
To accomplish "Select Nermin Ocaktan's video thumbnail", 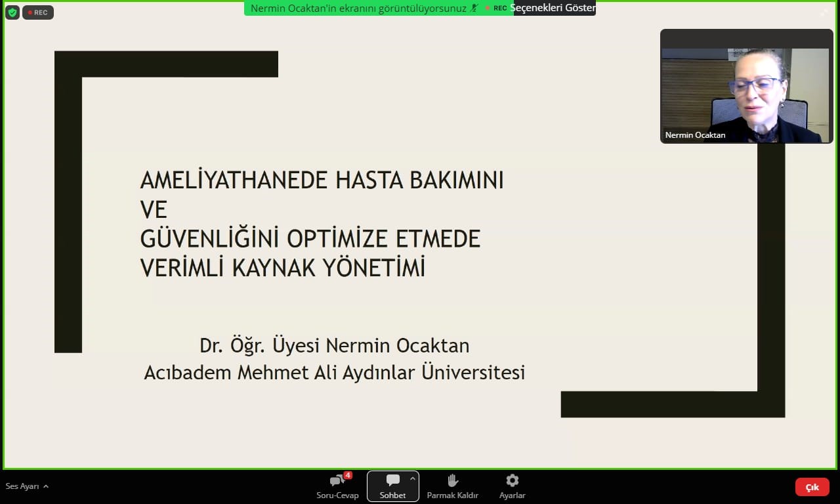I will pos(746,86).
